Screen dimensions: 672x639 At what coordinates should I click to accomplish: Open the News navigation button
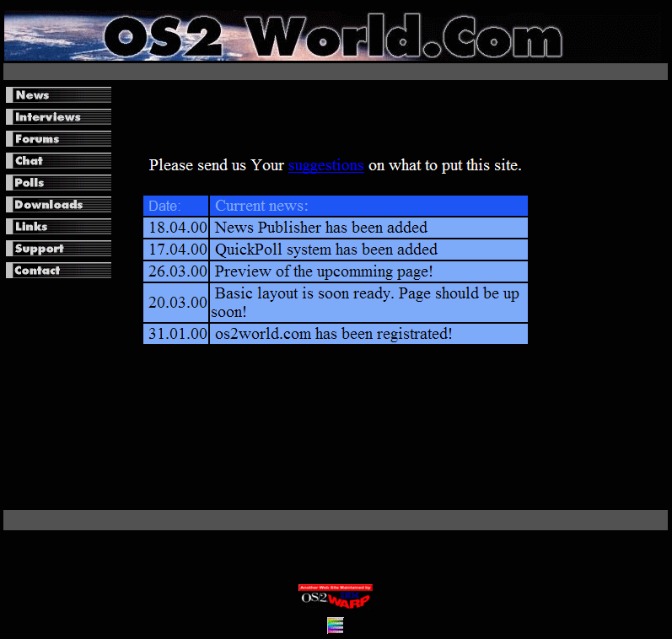tap(58, 95)
